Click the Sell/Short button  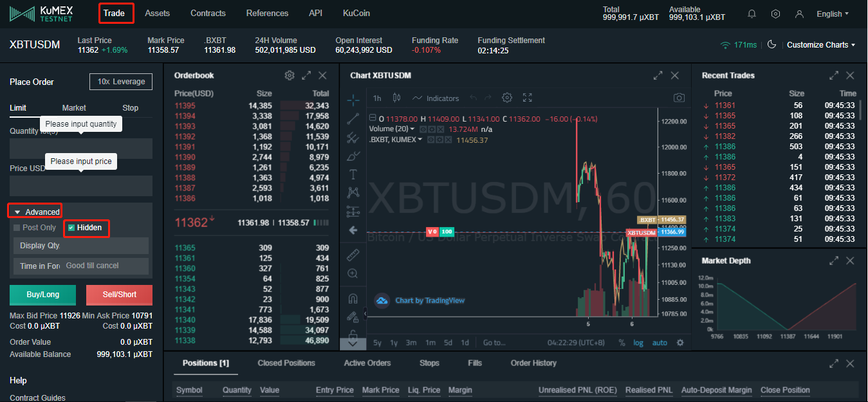pos(120,295)
